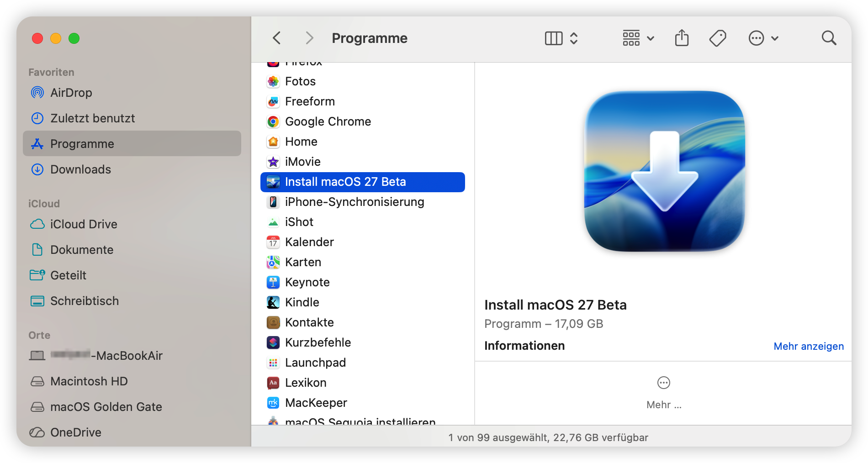Go back with the left chevron
The width and height of the screenshot is (868, 463).
(x=276, y=38)
